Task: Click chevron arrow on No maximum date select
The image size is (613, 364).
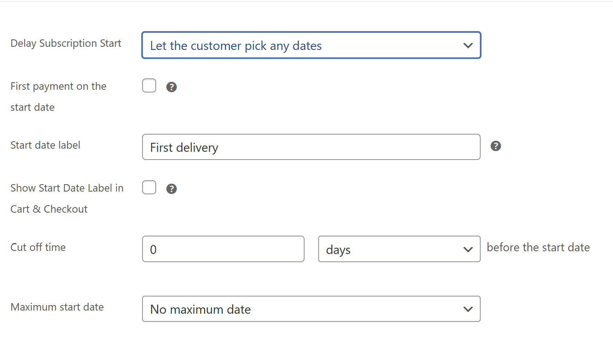Action: 468,309
